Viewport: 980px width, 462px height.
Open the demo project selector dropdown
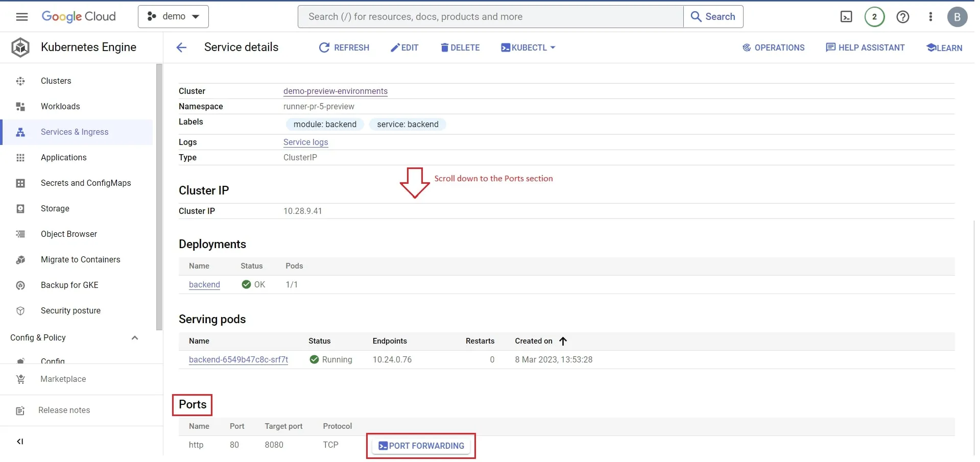pos(173,16)
